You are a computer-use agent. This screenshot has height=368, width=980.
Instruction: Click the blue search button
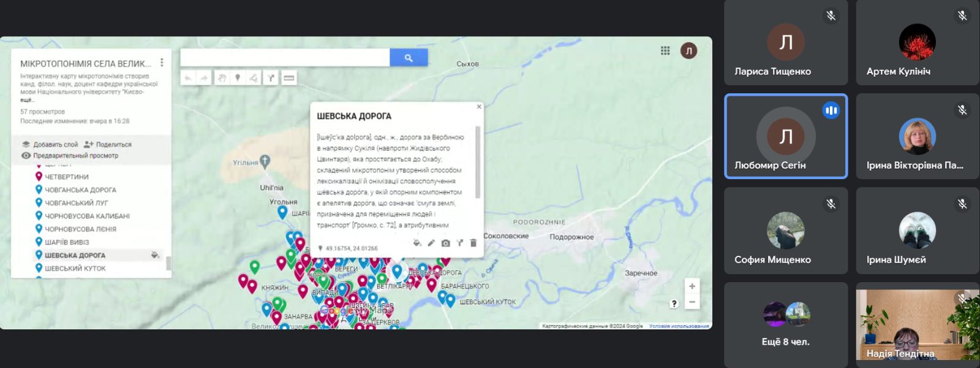(409, 58)
